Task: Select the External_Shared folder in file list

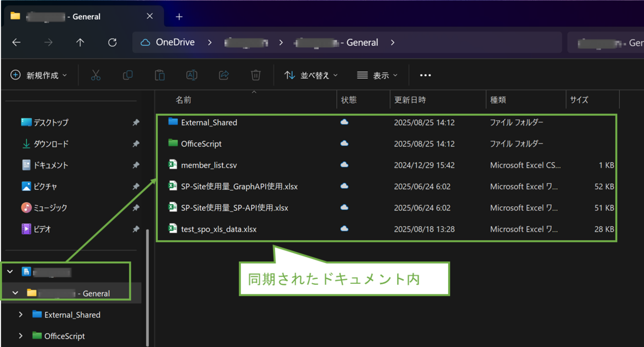Action: (209, 122)
